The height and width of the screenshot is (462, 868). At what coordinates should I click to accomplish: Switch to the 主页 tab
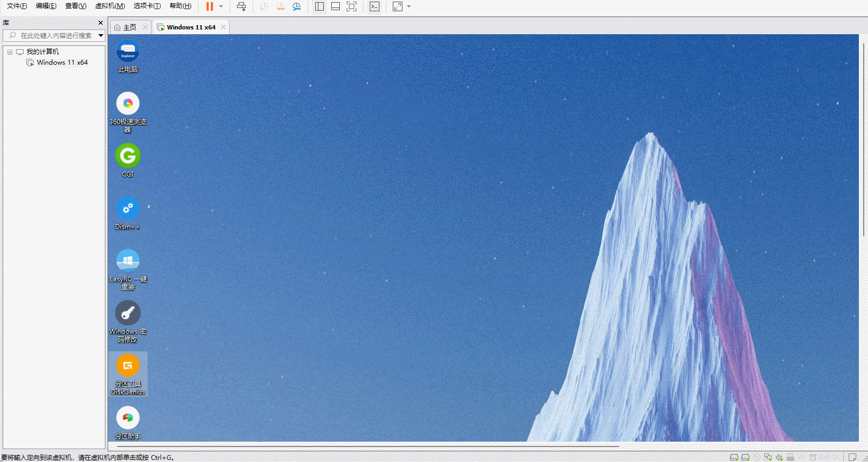point(126,27)
